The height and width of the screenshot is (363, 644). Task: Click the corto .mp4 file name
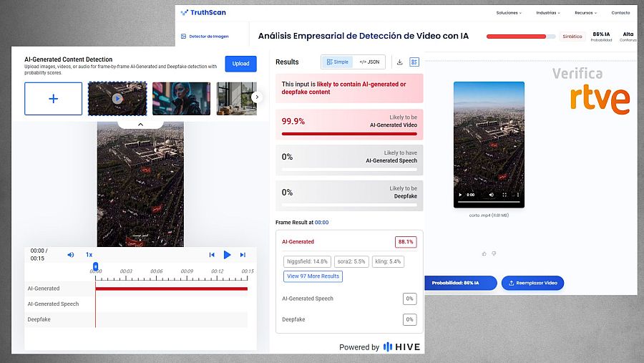tap(489, 215)
